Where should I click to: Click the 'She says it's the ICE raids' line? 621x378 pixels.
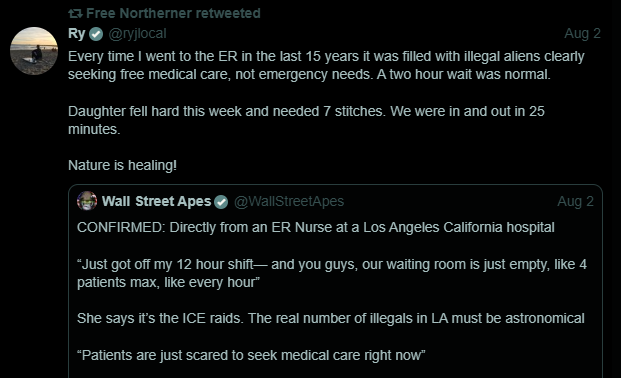331,318
